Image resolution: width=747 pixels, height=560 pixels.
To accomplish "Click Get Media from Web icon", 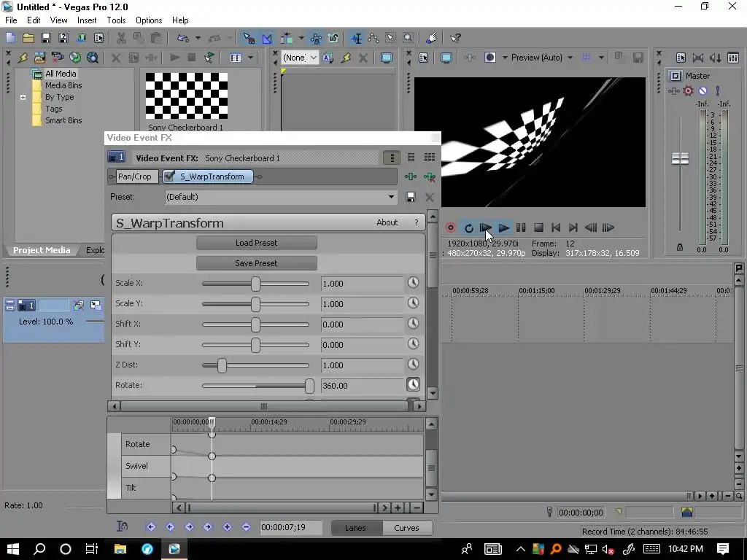I will click(x=93, y=58).
